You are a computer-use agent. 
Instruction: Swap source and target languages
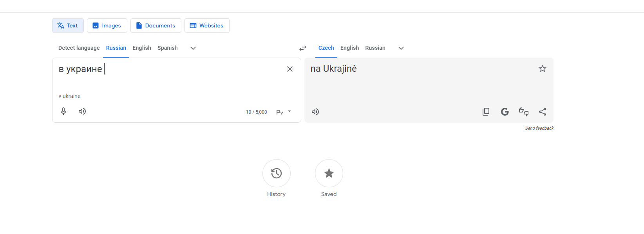click(303, 48)
